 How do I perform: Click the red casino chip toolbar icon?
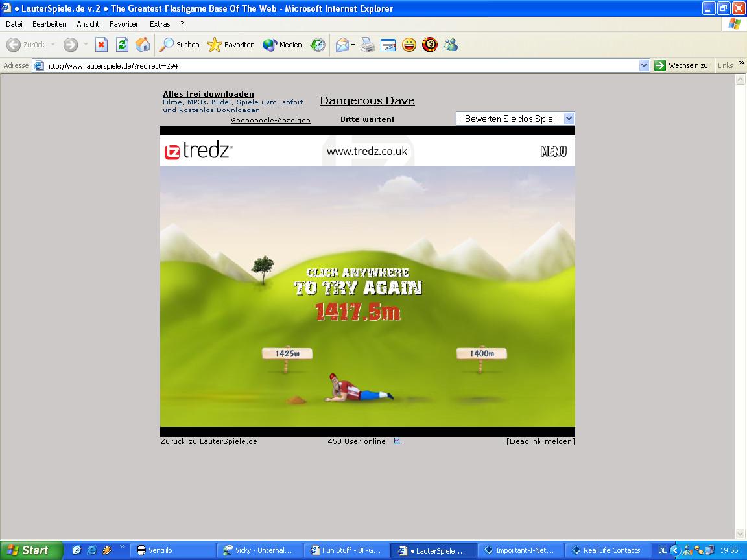(430, 45)
